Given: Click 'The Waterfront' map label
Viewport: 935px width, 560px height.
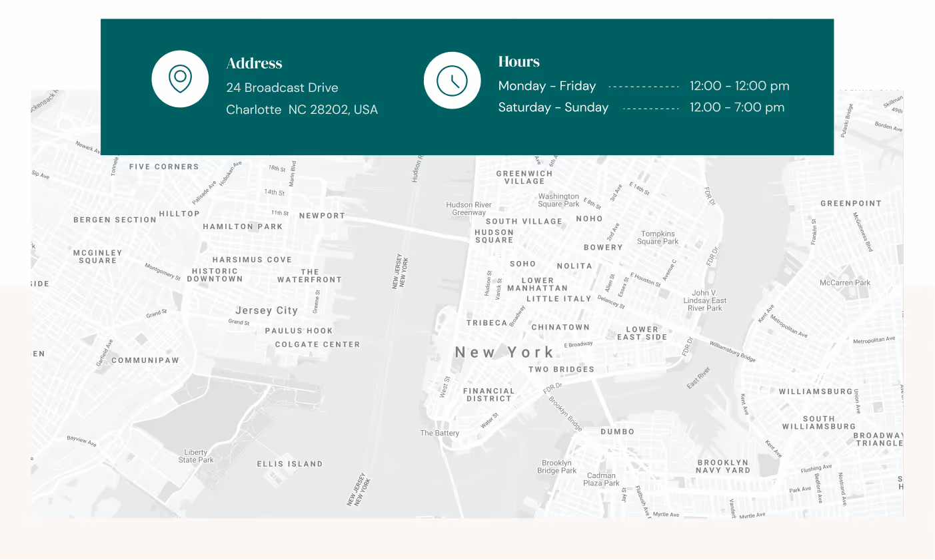Looking at the screenshot, I should click(x=310, y=276).
